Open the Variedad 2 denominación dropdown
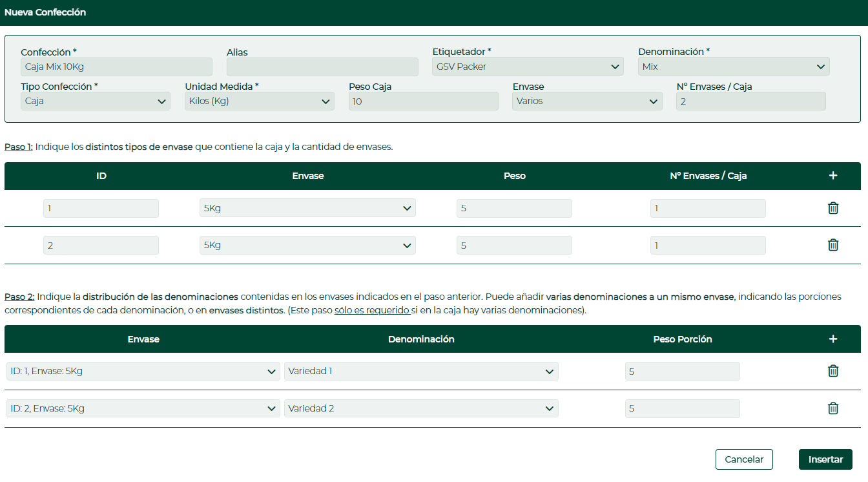Image resolution: width=868 pixels, height=482 pixels. coord(421,408)
